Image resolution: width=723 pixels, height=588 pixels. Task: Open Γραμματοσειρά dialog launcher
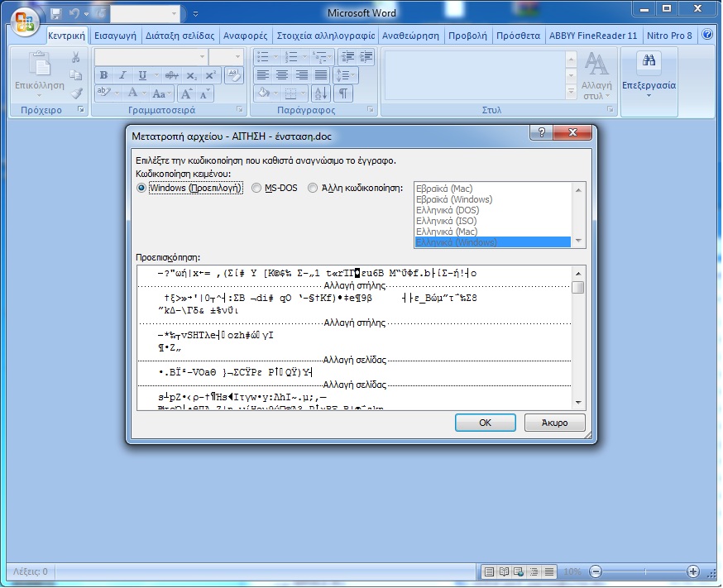[240, 109]
